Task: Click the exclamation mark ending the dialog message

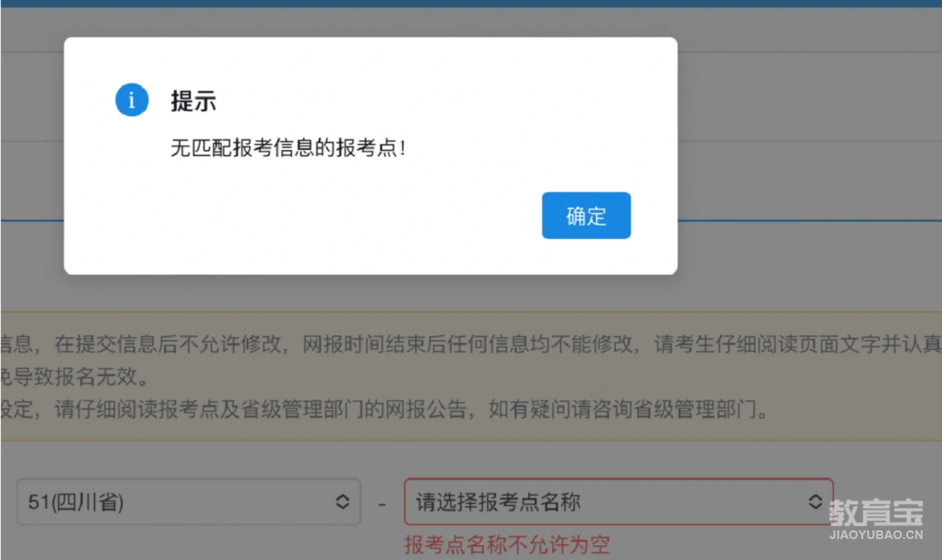Action: point(402,147)
